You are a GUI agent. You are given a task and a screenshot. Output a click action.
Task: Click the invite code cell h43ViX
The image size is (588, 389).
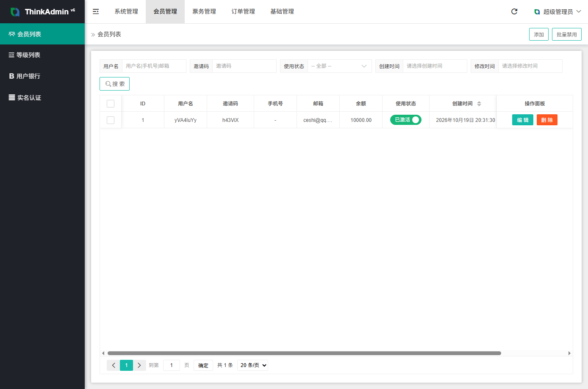coord(230,120)
